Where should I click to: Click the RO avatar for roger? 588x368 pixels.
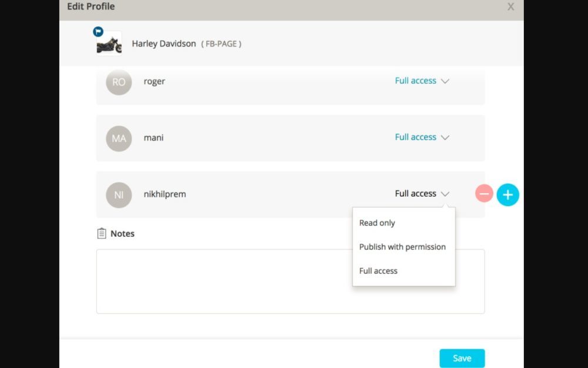[119, 82]
